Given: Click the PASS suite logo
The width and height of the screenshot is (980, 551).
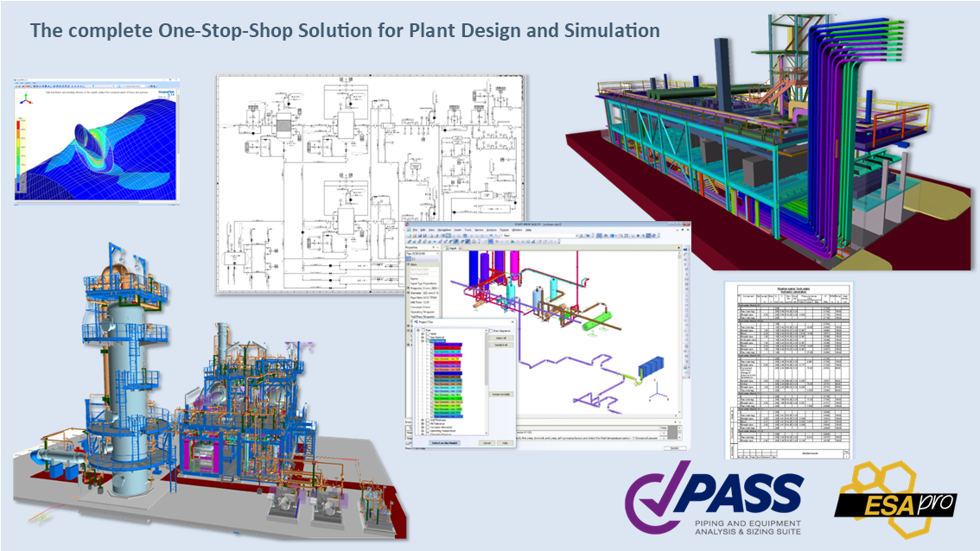Looking at the screenshot, I should (x=716, y=502).
